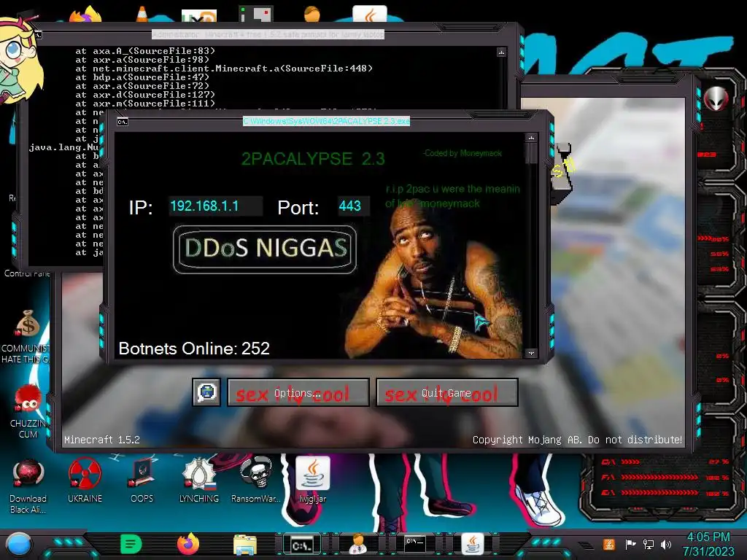Open the UKRAINE radiation-symbol desktop icon
This screenshot has height=560, width=747.
[x=85, y=480]
